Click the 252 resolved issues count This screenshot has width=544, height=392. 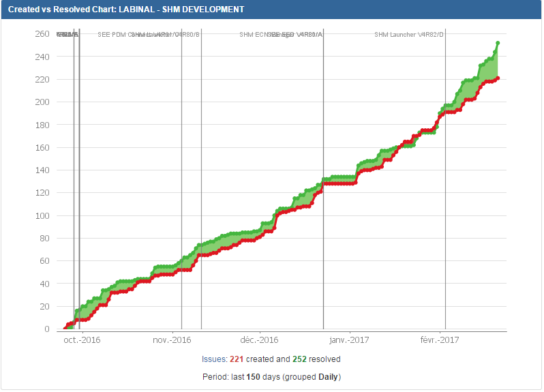tap(301, 359)
